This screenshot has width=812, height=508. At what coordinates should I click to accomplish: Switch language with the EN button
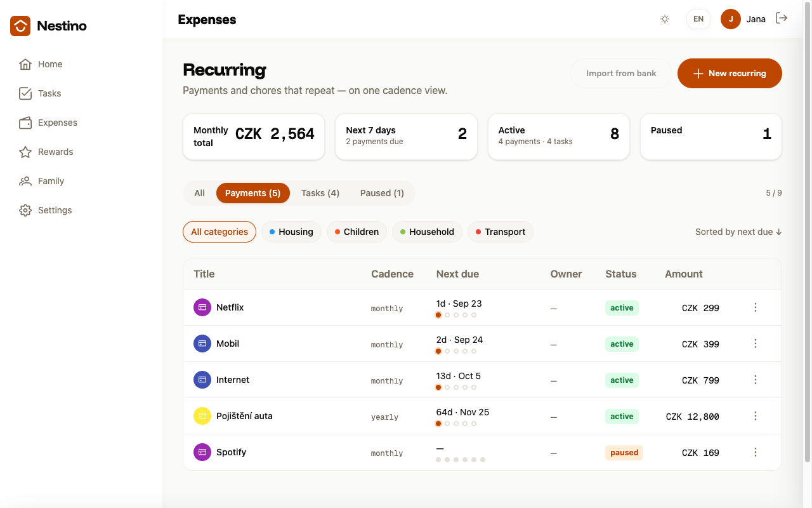[x=698, y=19]
